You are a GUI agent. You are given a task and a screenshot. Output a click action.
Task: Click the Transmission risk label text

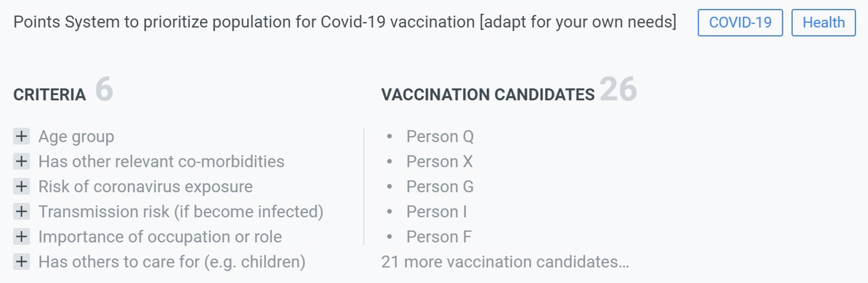click(181, 212)
